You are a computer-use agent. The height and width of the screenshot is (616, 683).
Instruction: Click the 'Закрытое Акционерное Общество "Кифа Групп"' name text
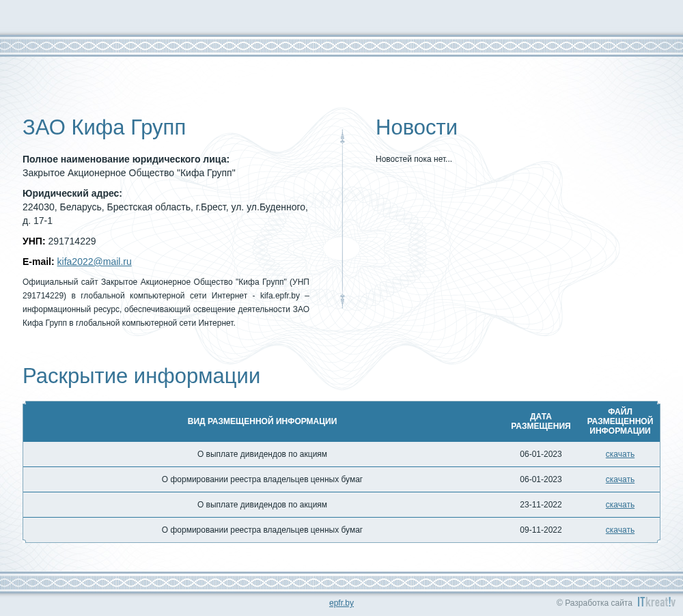[x=129, y=173]
